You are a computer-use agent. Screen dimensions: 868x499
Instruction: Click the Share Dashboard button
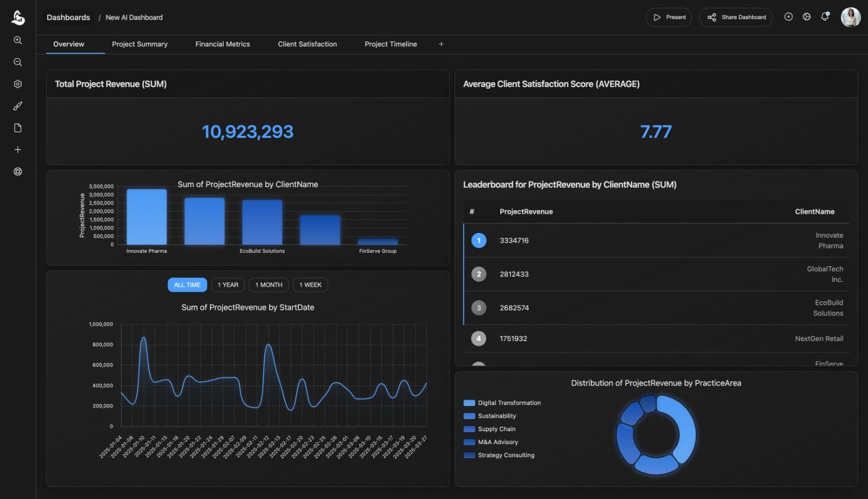pyautogui.click(x=736, y=17)
